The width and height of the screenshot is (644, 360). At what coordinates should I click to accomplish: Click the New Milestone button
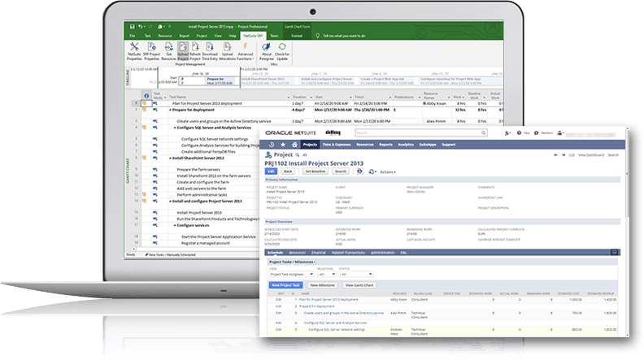(x=323, y=285)
